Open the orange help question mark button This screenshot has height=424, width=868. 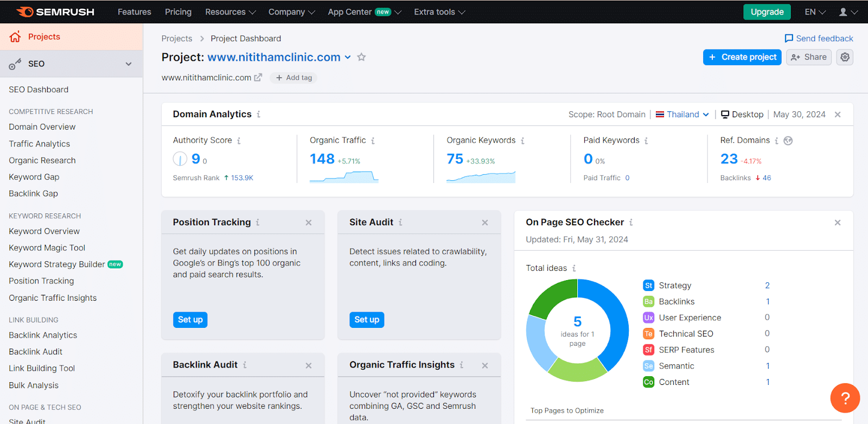(x=845, y=398)
